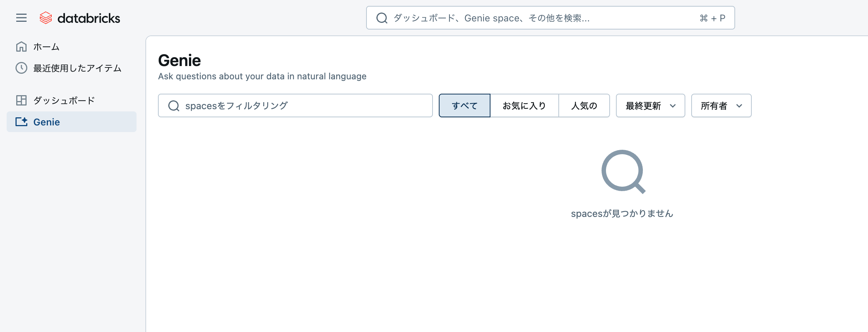Enable the お気に入り filter
This screenshot has width=868, height=332.
[524, 106]
